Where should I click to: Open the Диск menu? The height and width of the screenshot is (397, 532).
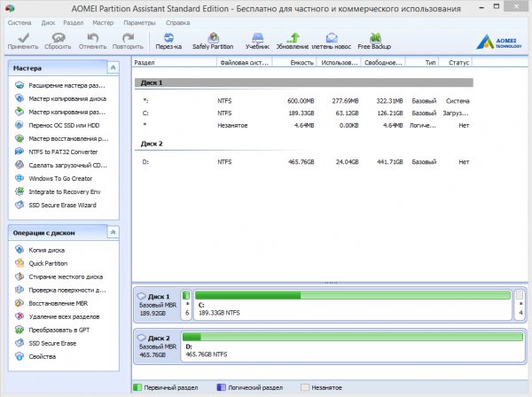(48, 23)
